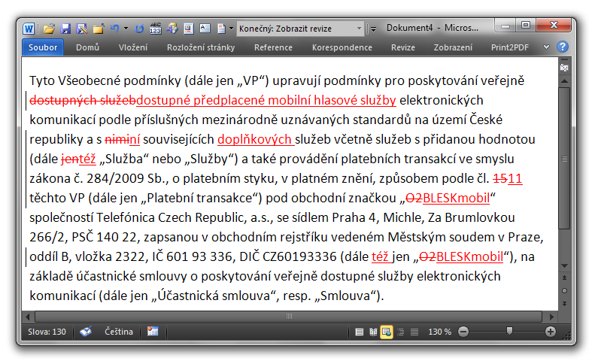Go to previous page double-arrow button
The height and width of the screenshot is (364, 598).
tap(564, 278)
